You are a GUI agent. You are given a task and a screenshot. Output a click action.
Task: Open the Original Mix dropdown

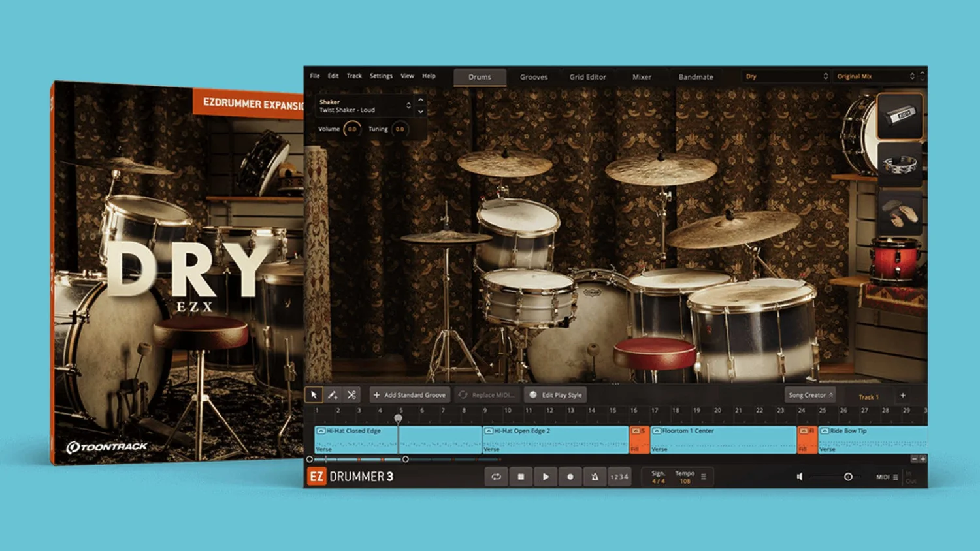pyautogui.click(x=875, y=76)
